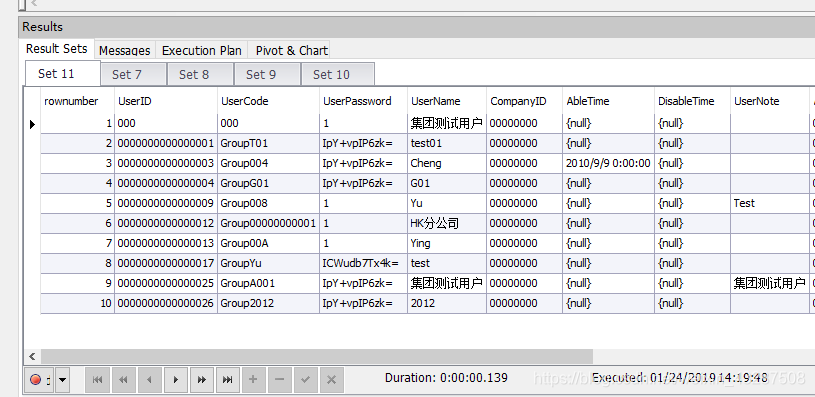
Task: Click the post edit checkmark button
Action: pyautogui.click(x=305, y=380)
